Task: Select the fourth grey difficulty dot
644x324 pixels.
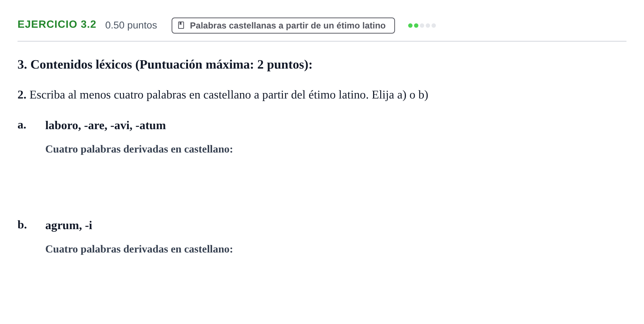Action: coord(428,26)
